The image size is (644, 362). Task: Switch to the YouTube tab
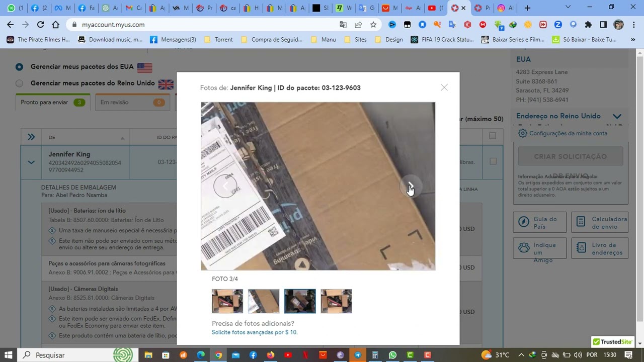[x=435, y=8]
